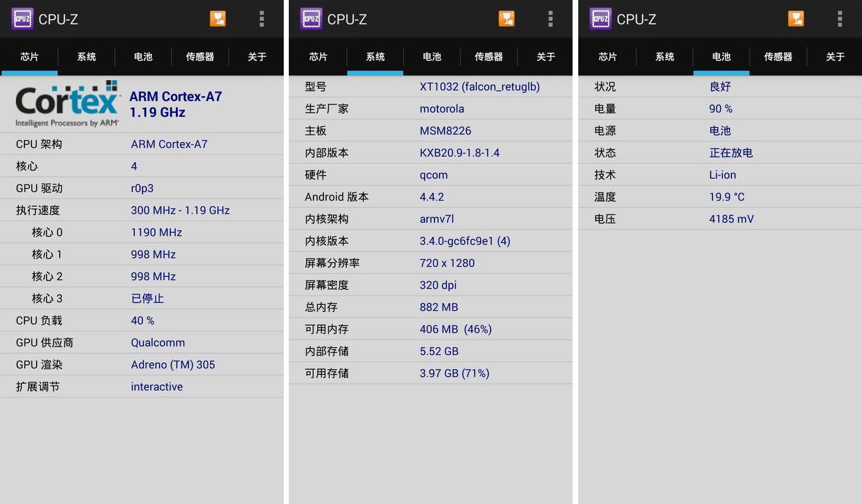This screenshot has height=504, width=862.
Task: Tap the 核心 0 1190 MHz row
Action: 142,232
